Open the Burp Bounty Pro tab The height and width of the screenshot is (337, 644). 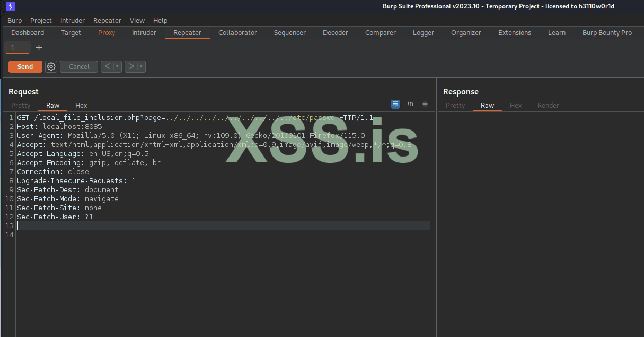[x=607, y=32]
